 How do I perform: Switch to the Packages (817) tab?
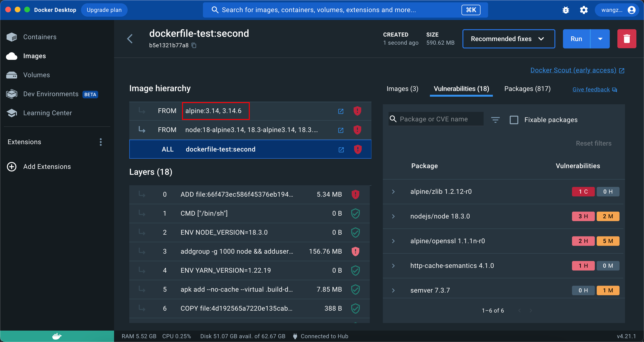[527, 89]
